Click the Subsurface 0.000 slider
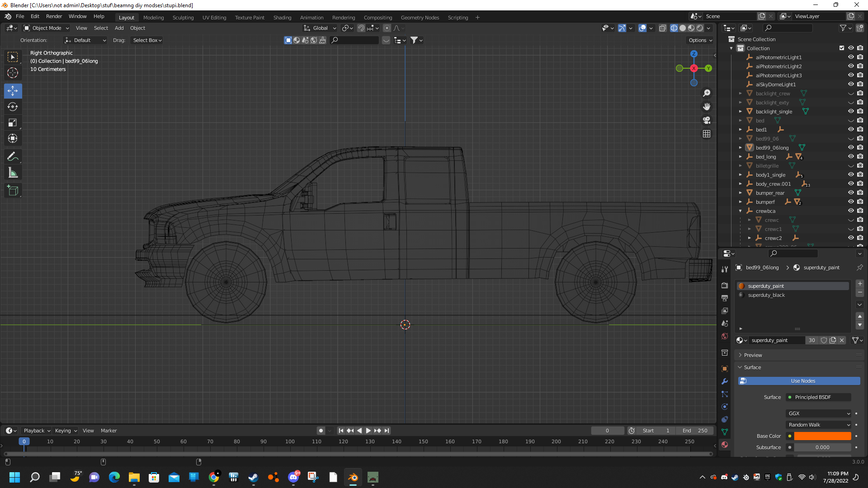The image size is (868, 488). (x=822, y=447)
